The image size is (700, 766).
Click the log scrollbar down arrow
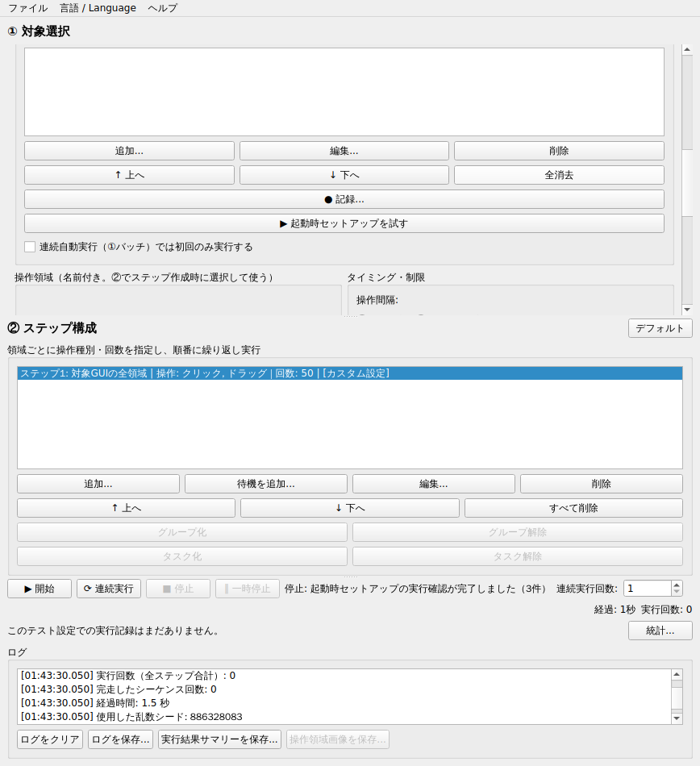[x=677, y=718]
